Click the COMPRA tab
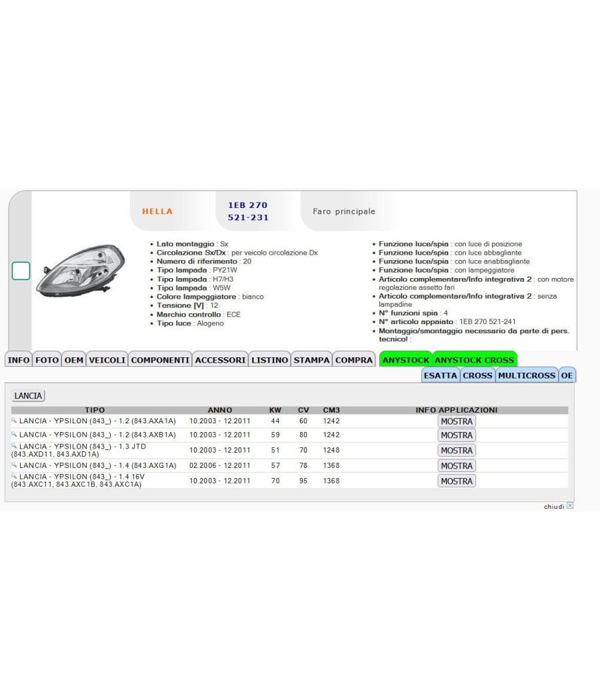 pos(354,360)
